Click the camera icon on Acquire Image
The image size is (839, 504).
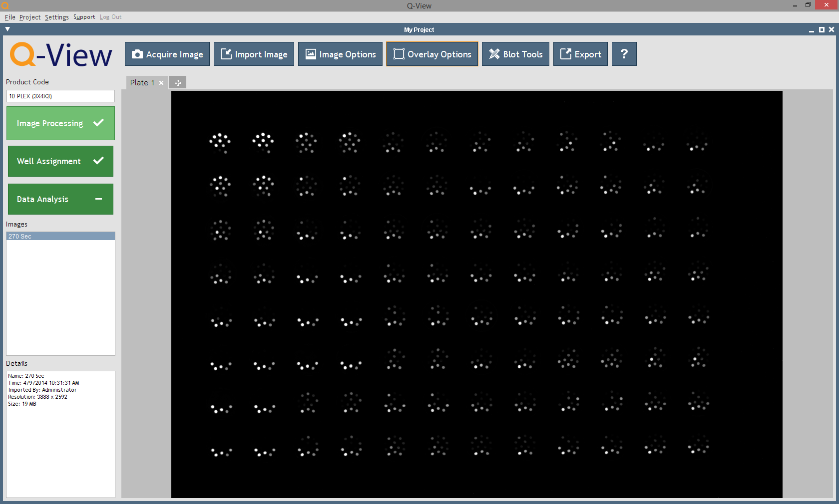(x=137, y=54)
